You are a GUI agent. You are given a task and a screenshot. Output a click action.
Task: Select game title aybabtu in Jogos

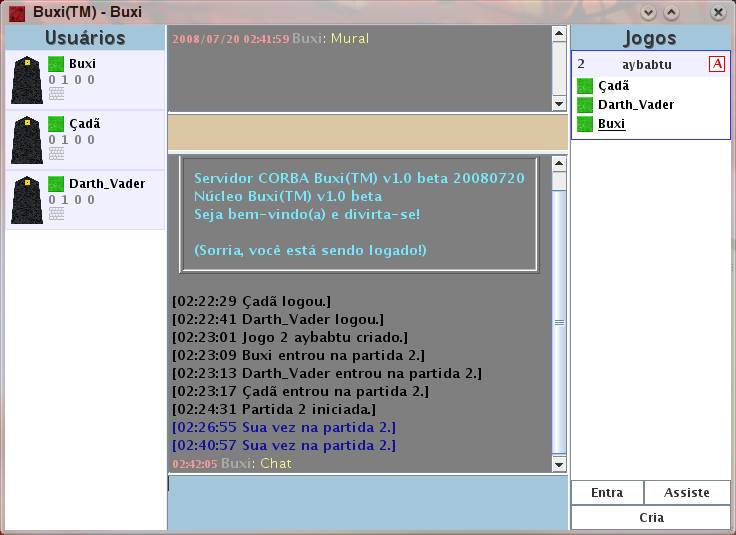click(646, 64)
